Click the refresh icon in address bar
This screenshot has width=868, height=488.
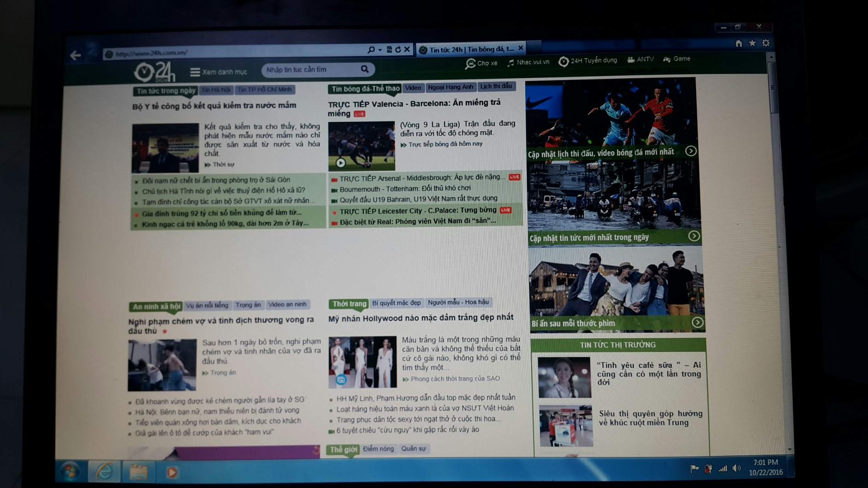tap(398, 50)
